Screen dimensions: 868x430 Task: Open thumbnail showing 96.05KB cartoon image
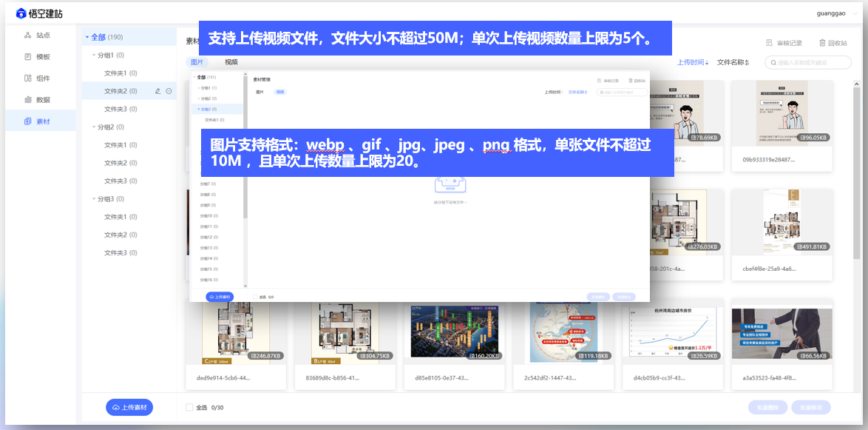click(781, 112)
